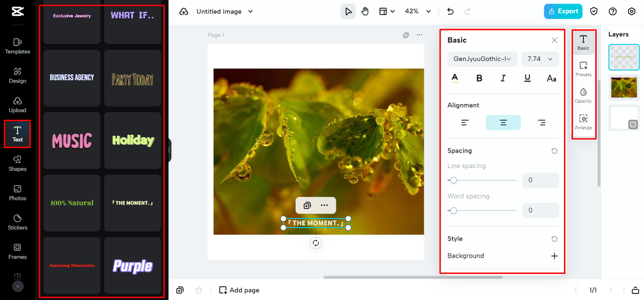Image resolution: width=644 pixels, height=300 pixels.
Task: Open the help question mark icon
Action: (613, 11)
